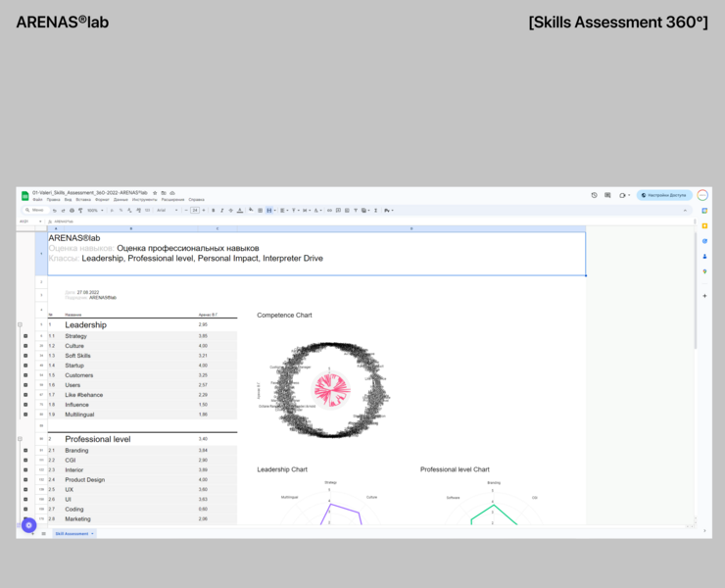This screenshot has width=725, height=588.
Task: Expand the grouped rows under Strategy
Action: [x=25, y=336]
